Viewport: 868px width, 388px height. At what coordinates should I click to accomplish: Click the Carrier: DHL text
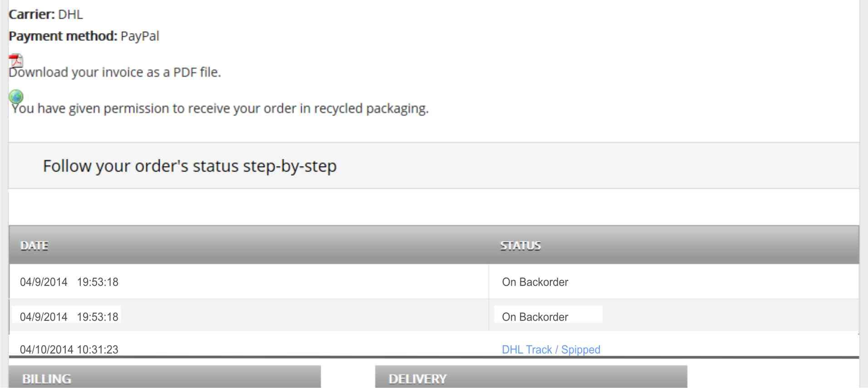(46, 15)
